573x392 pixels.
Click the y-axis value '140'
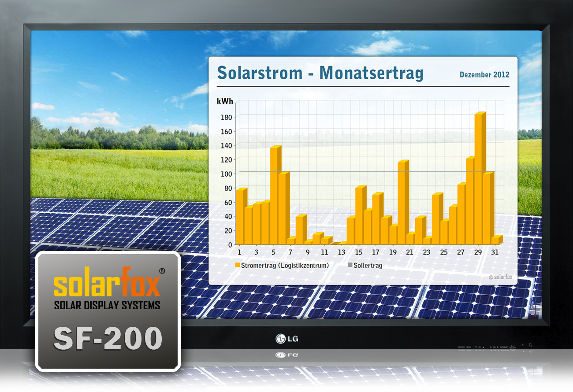227,145
